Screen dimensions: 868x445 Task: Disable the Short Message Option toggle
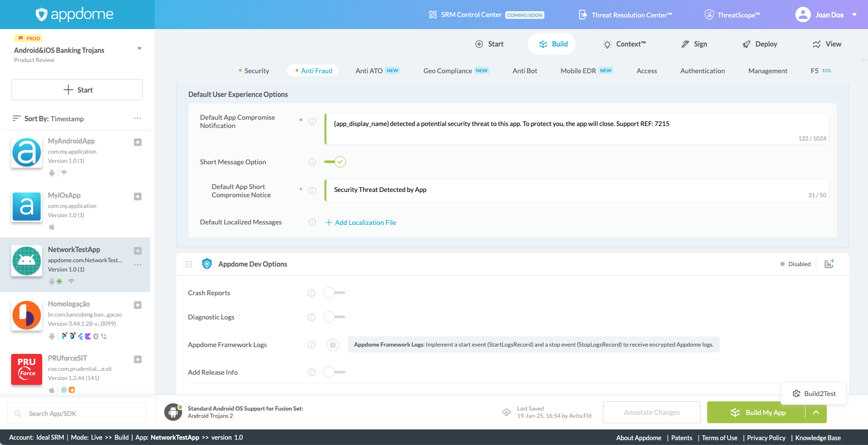[335, 161]
